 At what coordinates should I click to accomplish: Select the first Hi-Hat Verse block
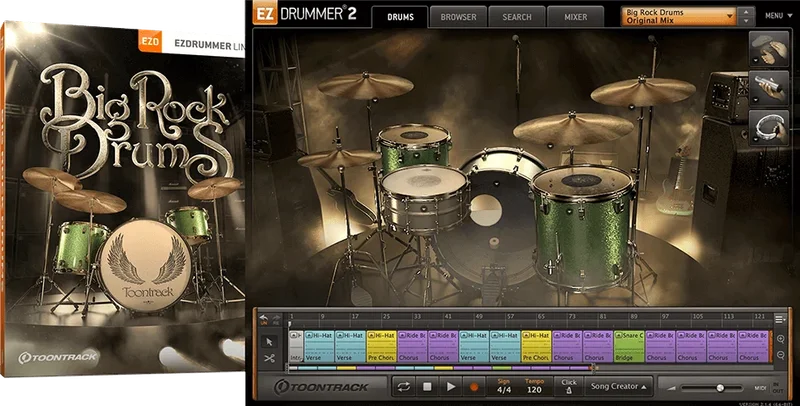(x=319, y=346)
